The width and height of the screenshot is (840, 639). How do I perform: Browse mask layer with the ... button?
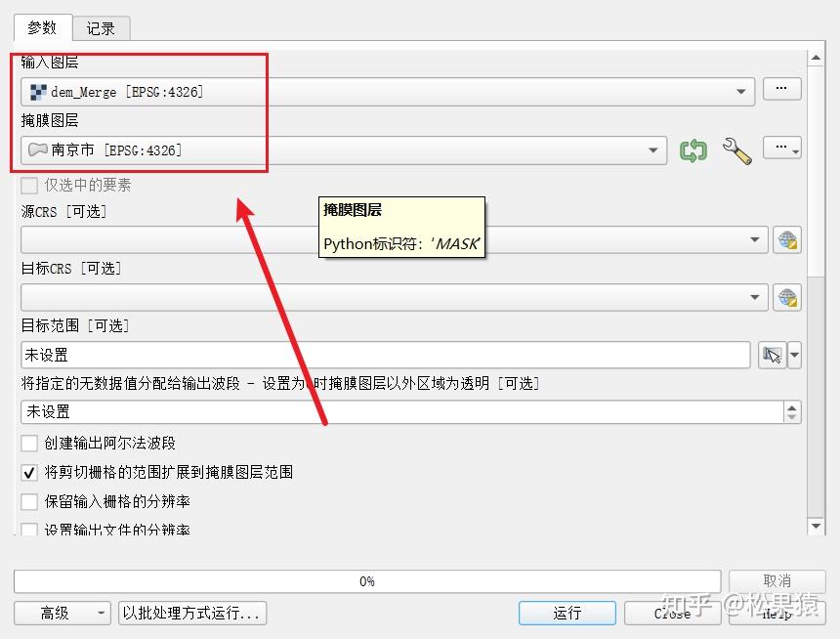[x=780, y=149]
